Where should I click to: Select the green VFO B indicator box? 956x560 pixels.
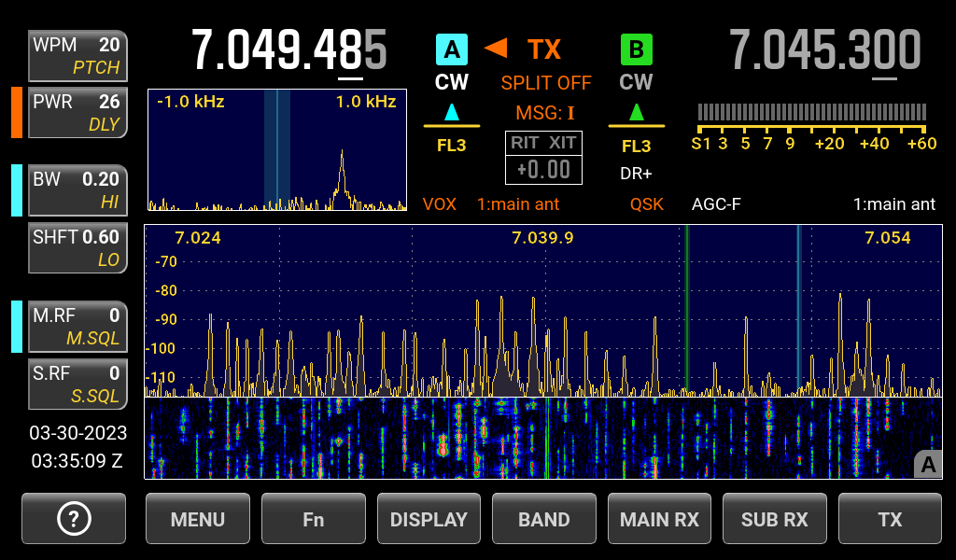point(637,49)
